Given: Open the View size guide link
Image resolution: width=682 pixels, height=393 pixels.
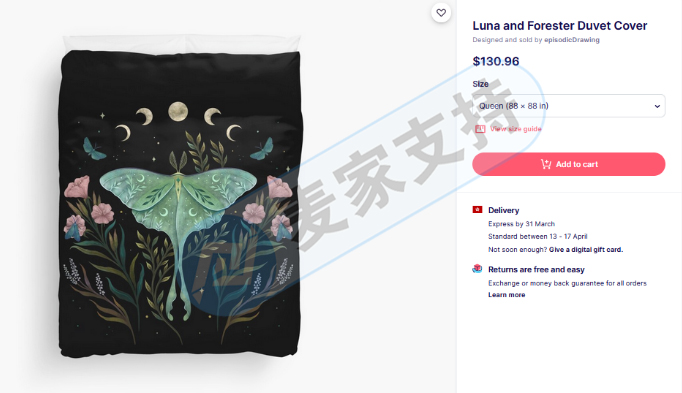Looking at the screenshot, I should pyautogui.click(x=516, y=129).
